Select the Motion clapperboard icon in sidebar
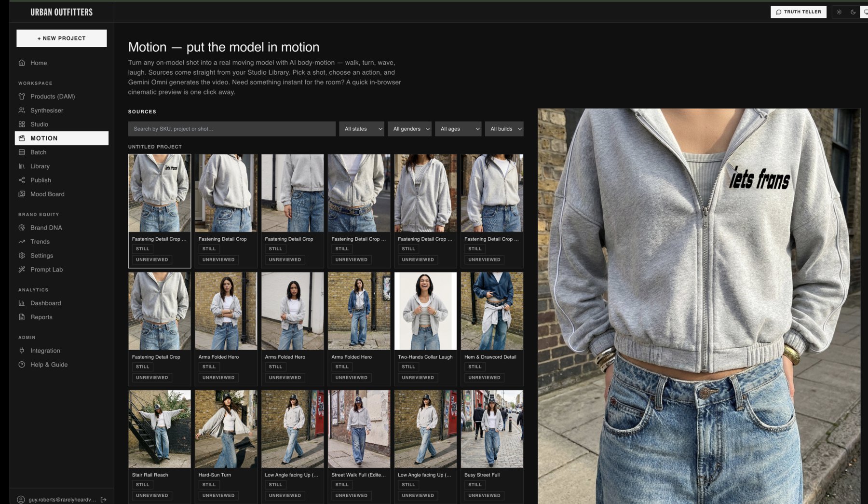The height and width of the screenshot is (504, 868). click(x=22, y=138)
